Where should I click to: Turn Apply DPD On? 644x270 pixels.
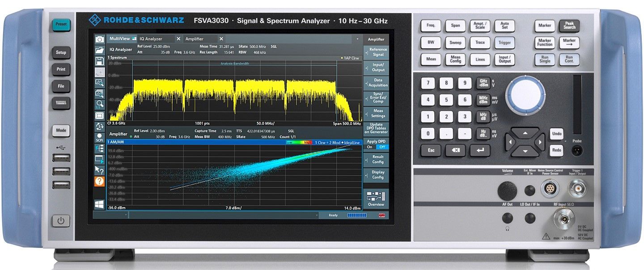tap(369, 147)
